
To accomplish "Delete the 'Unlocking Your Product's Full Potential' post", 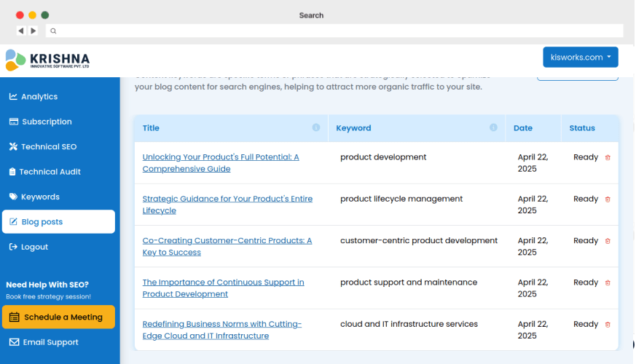I will pos(608,157).
